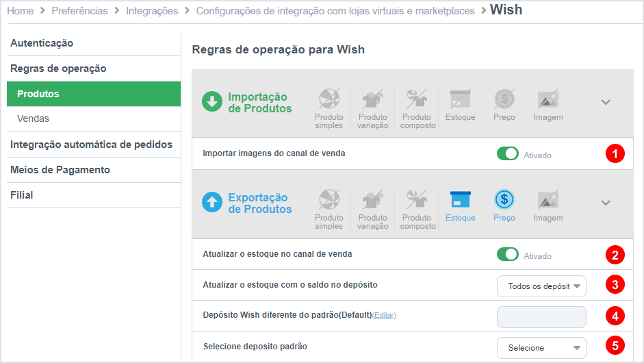The width and height of the screenshot is (644, 363).
Task: Click the Depósito Wish diferente do padrão field
Action: point(541,317)
